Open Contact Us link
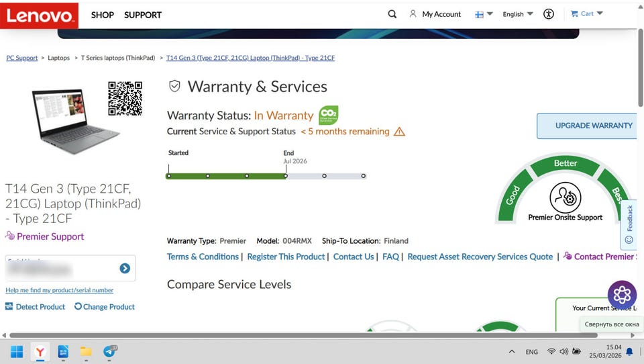The image size is (644, 364). coord(354,257)
